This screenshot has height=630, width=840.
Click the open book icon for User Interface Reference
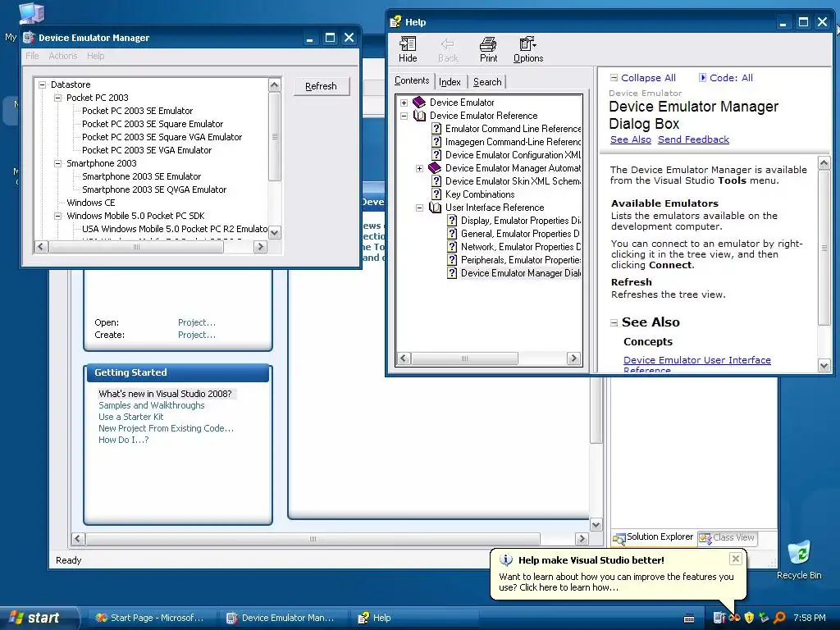[435, 208]
